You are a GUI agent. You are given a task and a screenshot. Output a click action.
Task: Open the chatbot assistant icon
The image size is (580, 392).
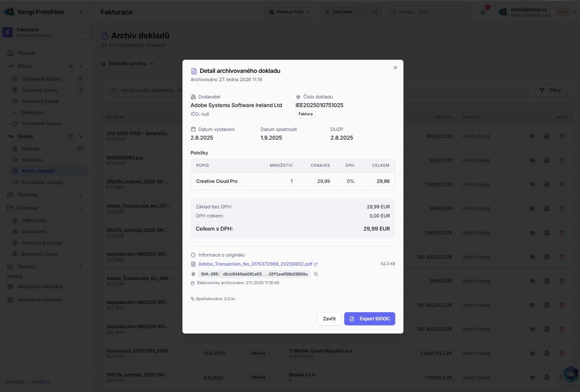tap(571, 374)
